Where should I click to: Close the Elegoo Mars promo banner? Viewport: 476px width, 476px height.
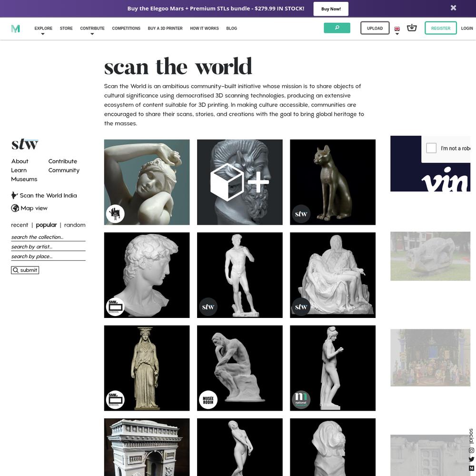[x=453, y=8]
